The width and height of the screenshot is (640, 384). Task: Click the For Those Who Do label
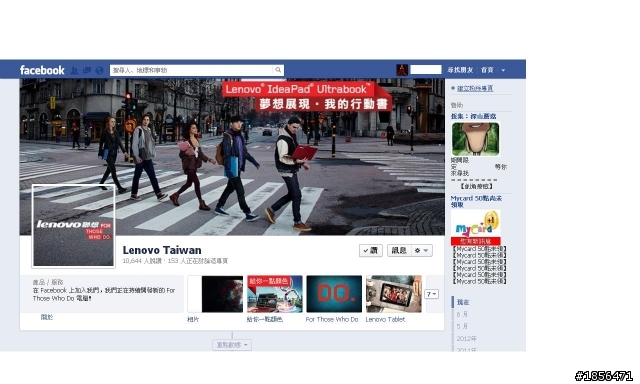tap(331, 320)
